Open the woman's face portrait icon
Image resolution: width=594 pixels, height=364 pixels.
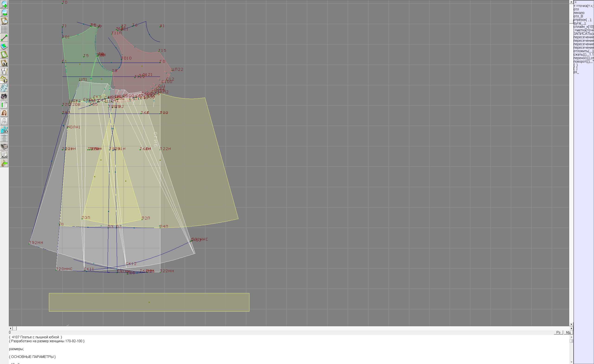pyautogui.click(x=4, y=113)
